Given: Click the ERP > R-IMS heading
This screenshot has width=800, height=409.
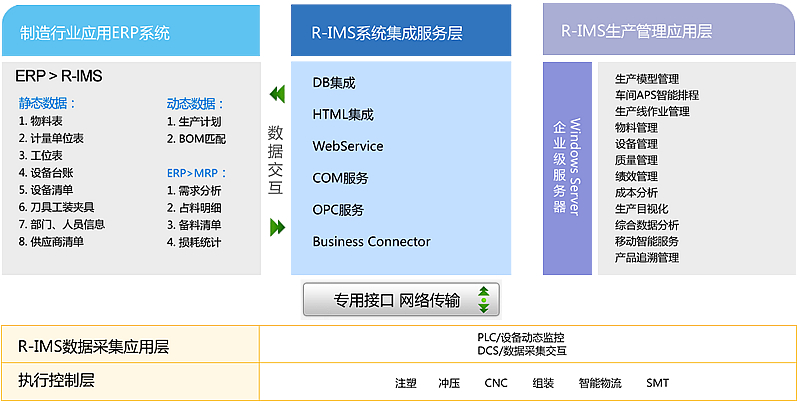Looking at the screenshot, I should point(59,76).
